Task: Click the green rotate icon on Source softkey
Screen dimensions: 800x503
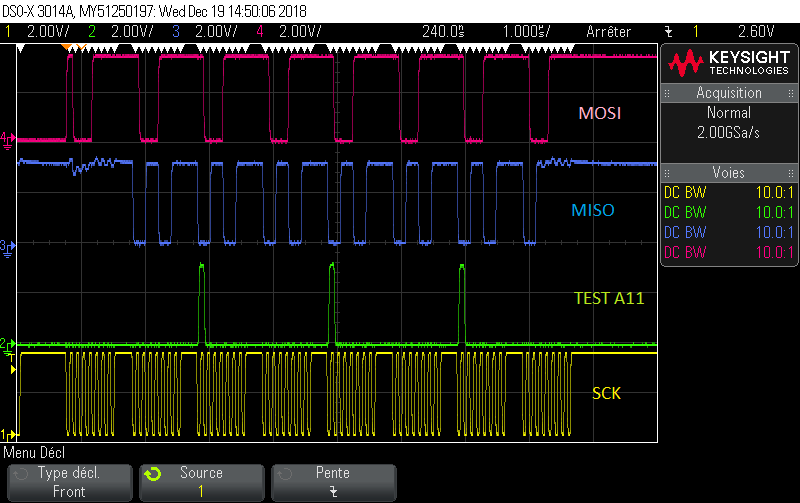Action: [153, 474]
